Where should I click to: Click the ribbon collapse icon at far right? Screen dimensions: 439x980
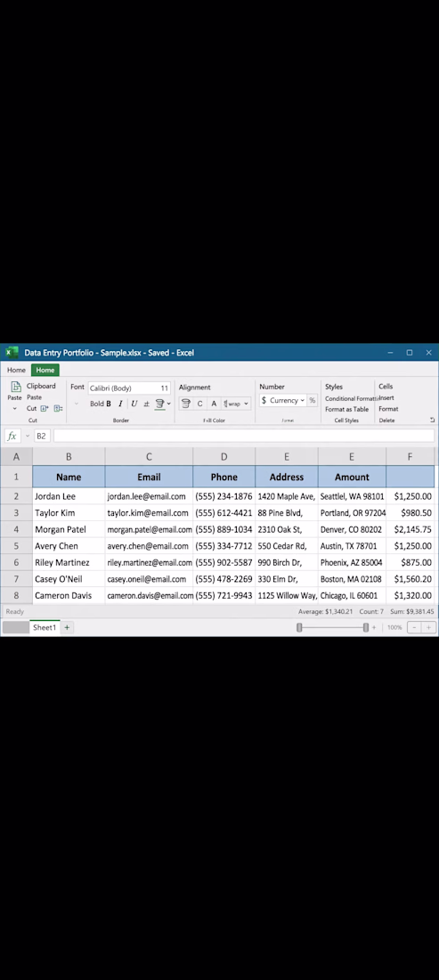(x=432, y=420)
